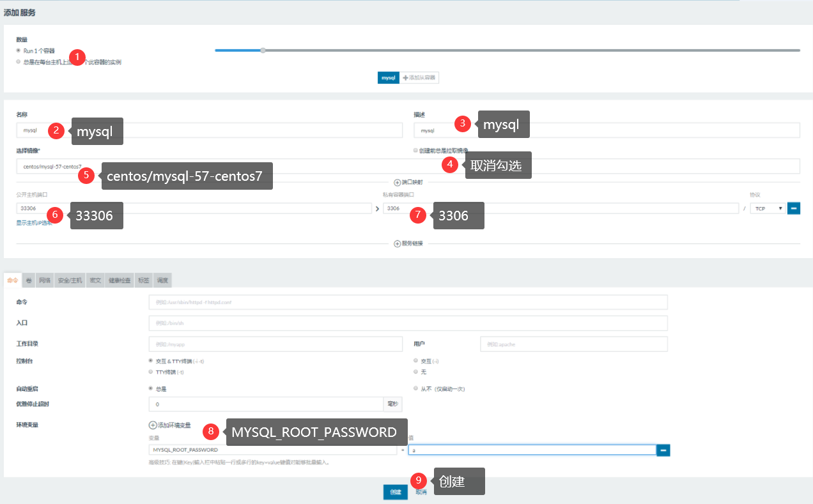Select 交互 (-i) console option
Screen dimensions: 813x504
416,361
